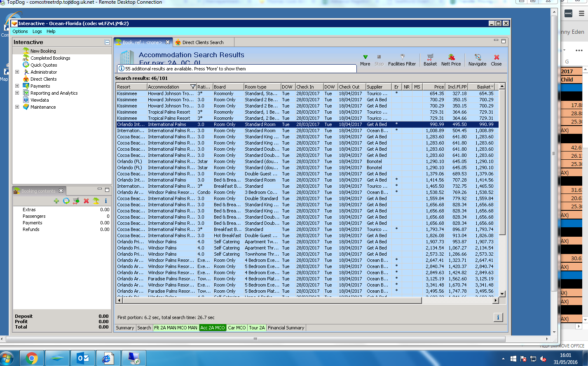The height and width of the screenshot is (366, 588).
Task: Open Completed Bookings in the sidebar
Action: click(x=50, y=58)
